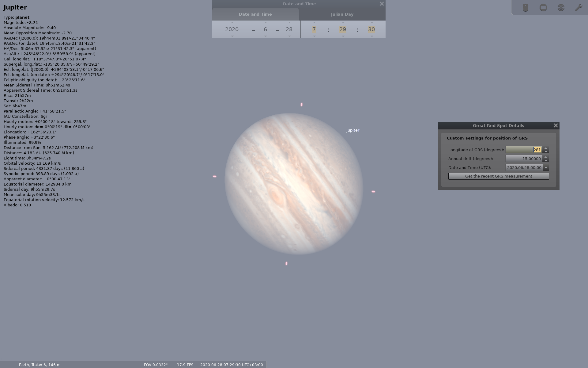This screenshot has height=368, width=588.
Task: Click the minutes field showing 29
Action: 343,29
